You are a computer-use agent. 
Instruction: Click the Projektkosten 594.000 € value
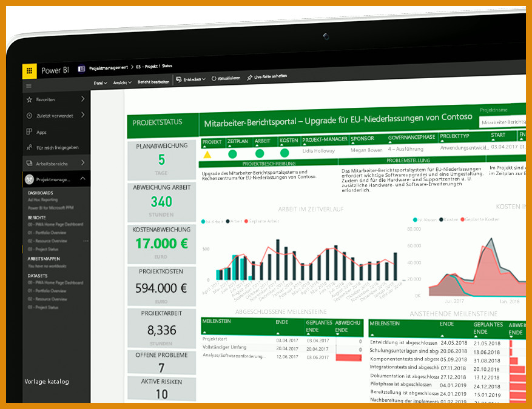161,288
